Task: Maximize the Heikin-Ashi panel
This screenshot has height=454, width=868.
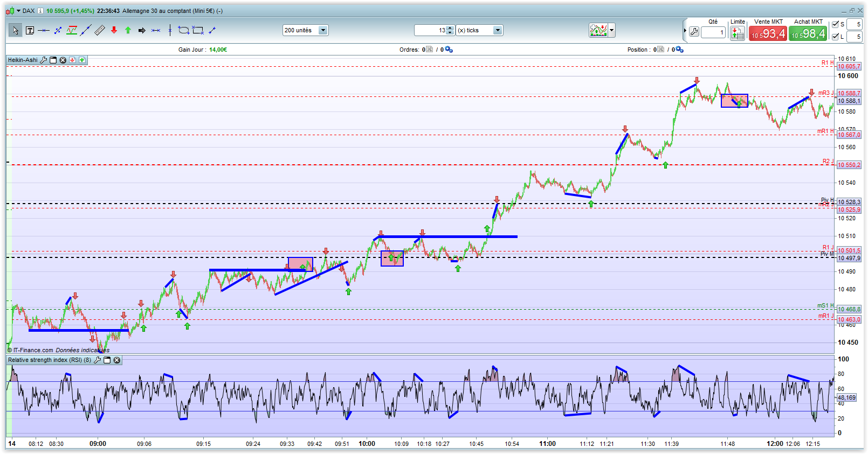Action: point(53,60)
